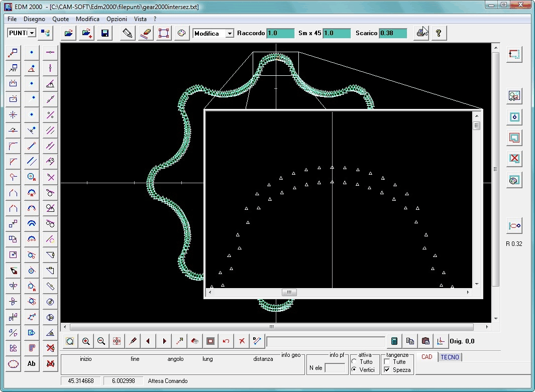
Task: Select the text 'Ab' tool
Action: [31, 364]
